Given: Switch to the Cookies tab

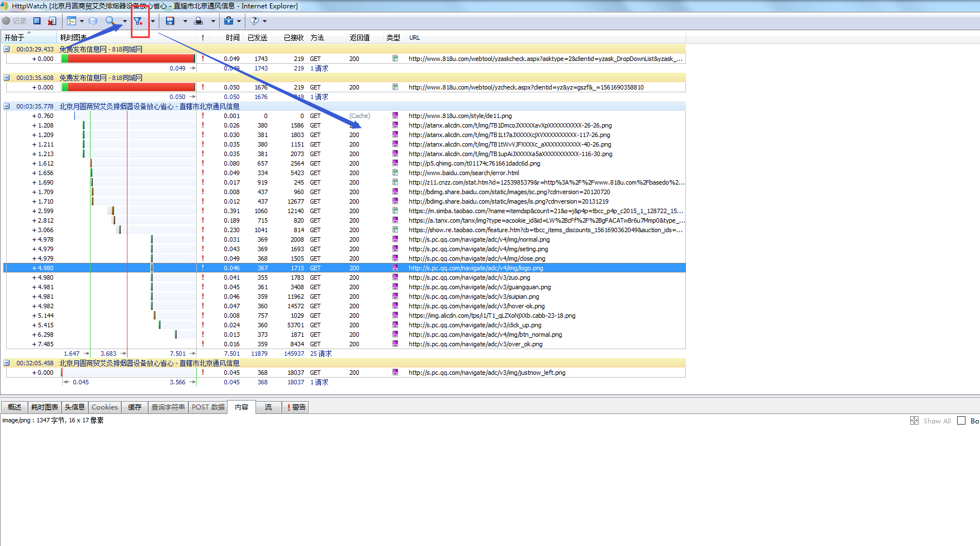Looking at the screenshot, I should pyautogui.click(x=105, y=407).
